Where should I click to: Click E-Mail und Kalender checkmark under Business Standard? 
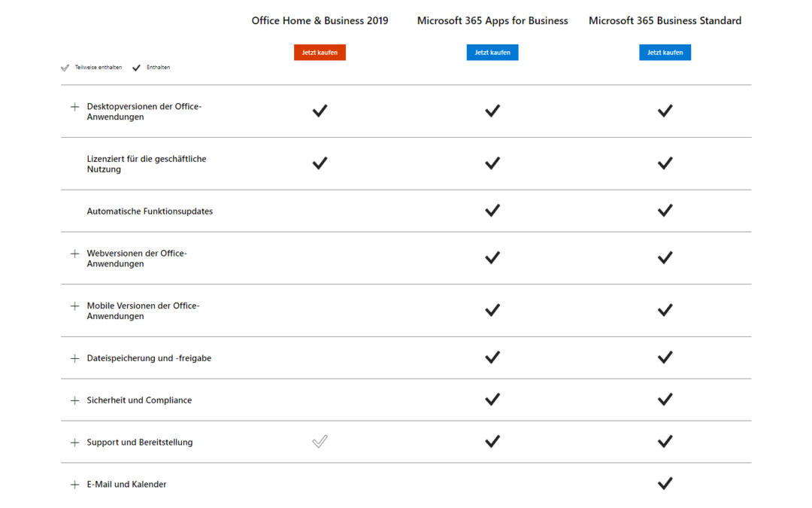(665, 483)
